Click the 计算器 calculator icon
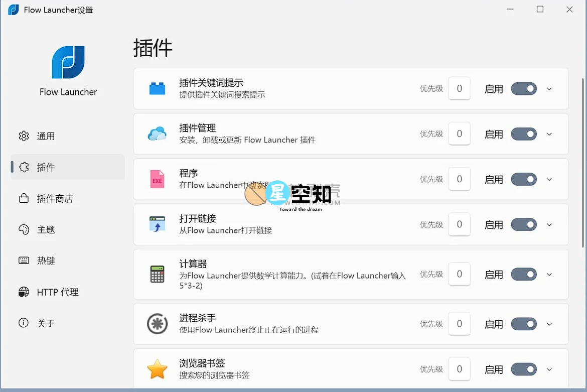 click(x=158, y=274)
